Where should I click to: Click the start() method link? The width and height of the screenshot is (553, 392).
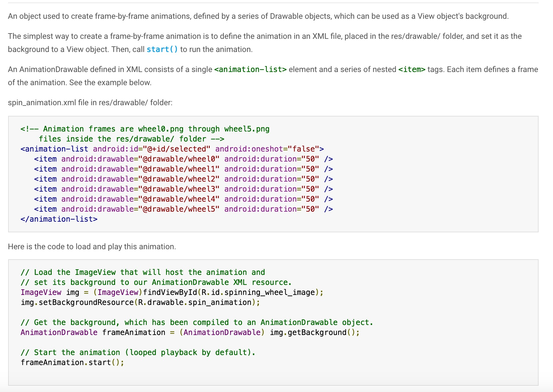click(x=162, y=49)
